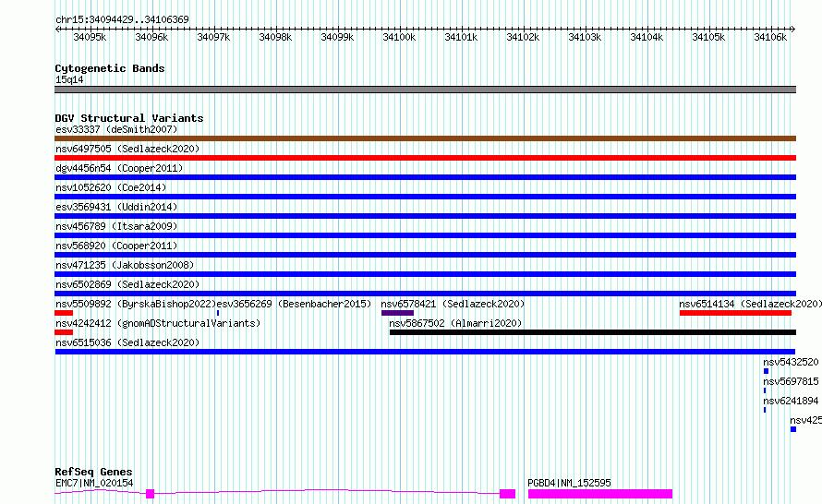Click the esv3656269 small blue tick marker
This screenshot has height=504, width=822.
pos(218,313)
